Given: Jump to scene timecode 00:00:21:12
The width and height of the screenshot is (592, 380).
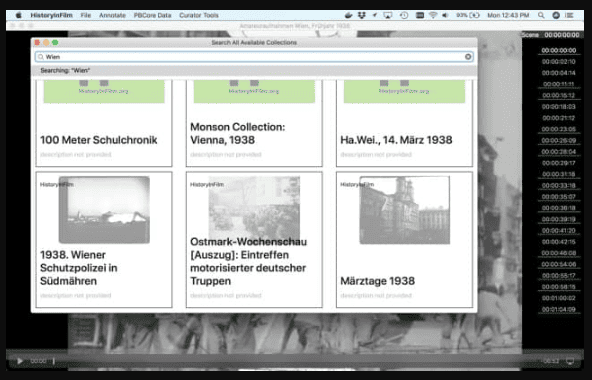Looking at the screenshot, I should 559,118.
